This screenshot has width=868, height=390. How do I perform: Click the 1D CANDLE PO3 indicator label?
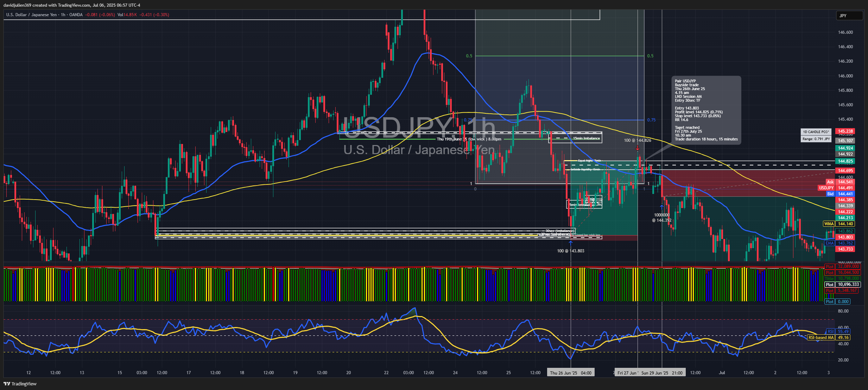[816, 132]
